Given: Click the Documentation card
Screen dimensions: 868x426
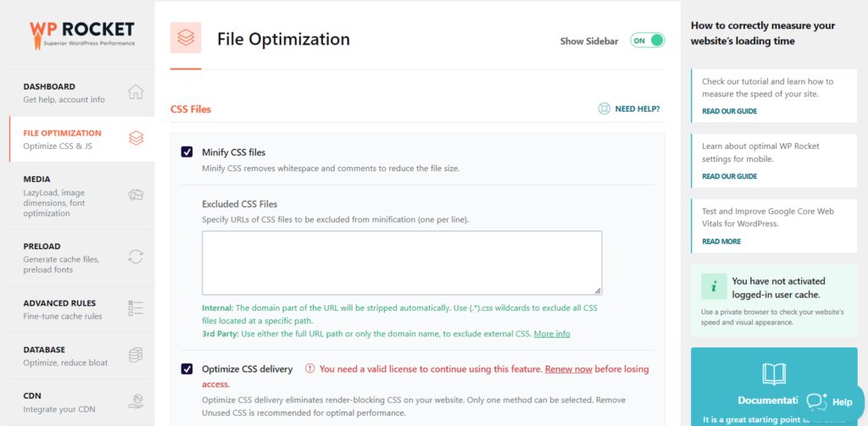Looking at the screenshot, I should click(x=774, y=386).
